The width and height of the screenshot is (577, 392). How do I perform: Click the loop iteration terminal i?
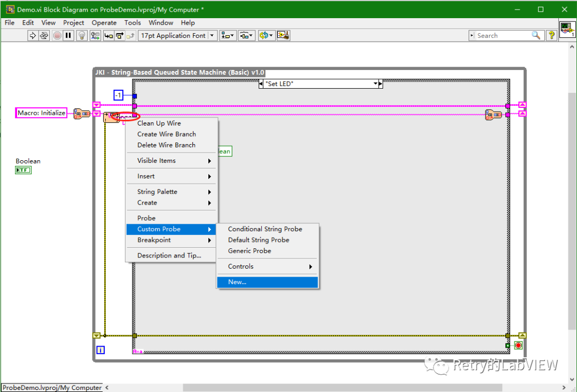tap(100, 350)
